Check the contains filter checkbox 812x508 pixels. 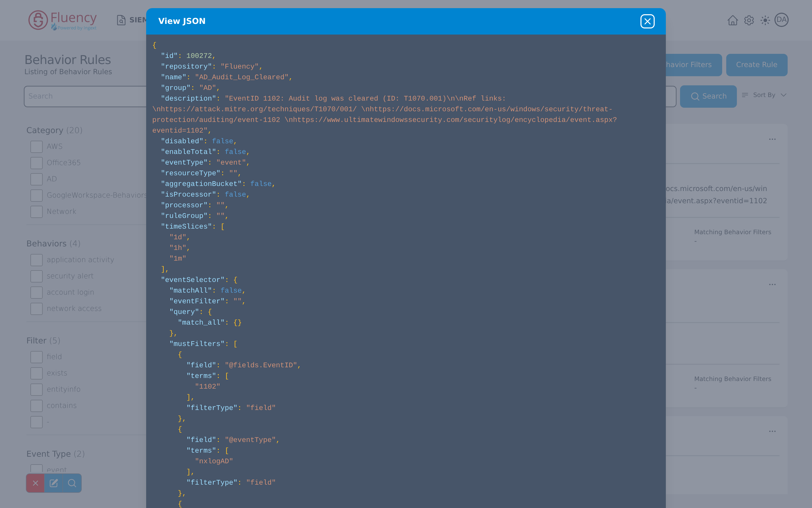pos(37,406)
